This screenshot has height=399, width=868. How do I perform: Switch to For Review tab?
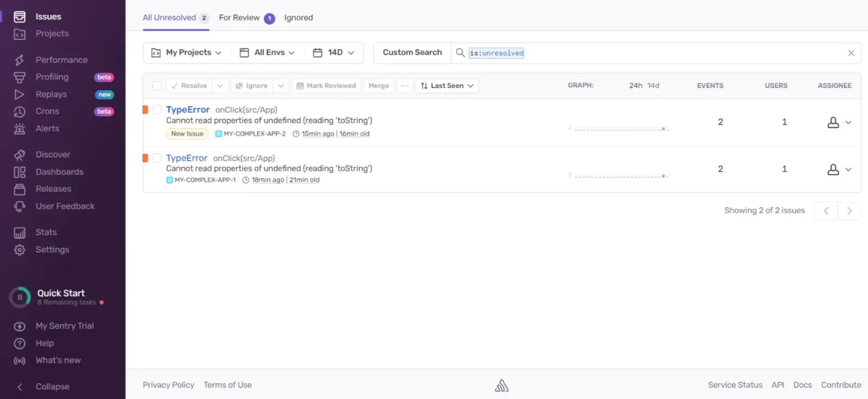[x=246, y=18]
